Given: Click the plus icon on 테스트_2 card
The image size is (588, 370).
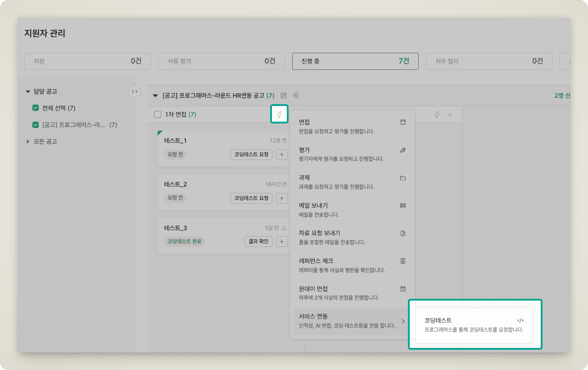Looking at the screenshot, I should pyautogui.click(x=282, y=198).
